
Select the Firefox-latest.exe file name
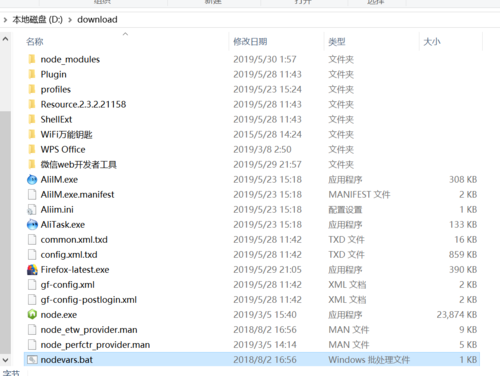75,269
